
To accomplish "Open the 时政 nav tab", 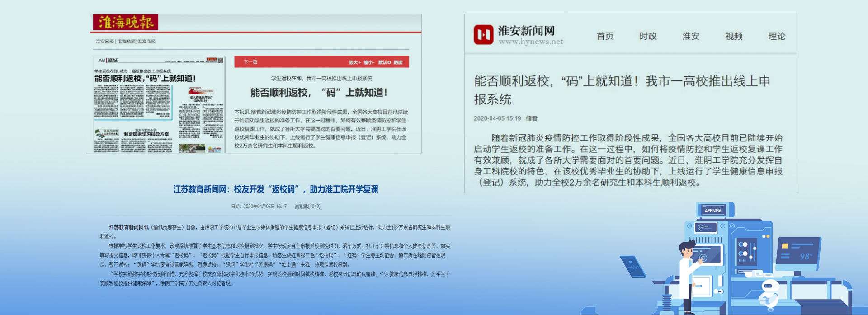I will tap(648, 36).
